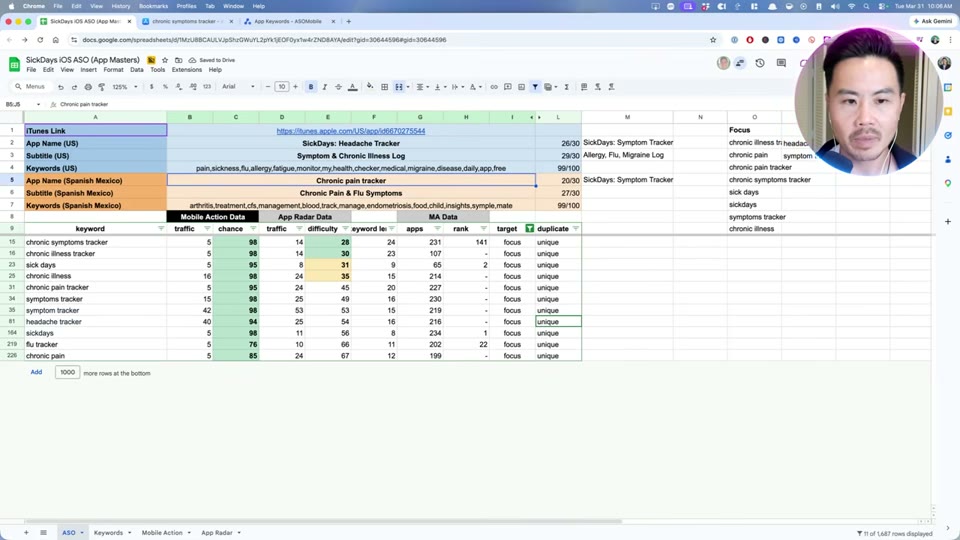Format as currency with dollar icon
The height and width of the screenshot is (540, 960).
pos(152,87)
